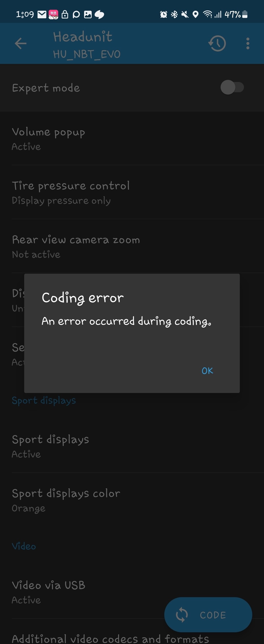The height and width of the screenshot is (644, 264).
Task: Tap the battery indicator icon
Action: click(245, 14)
